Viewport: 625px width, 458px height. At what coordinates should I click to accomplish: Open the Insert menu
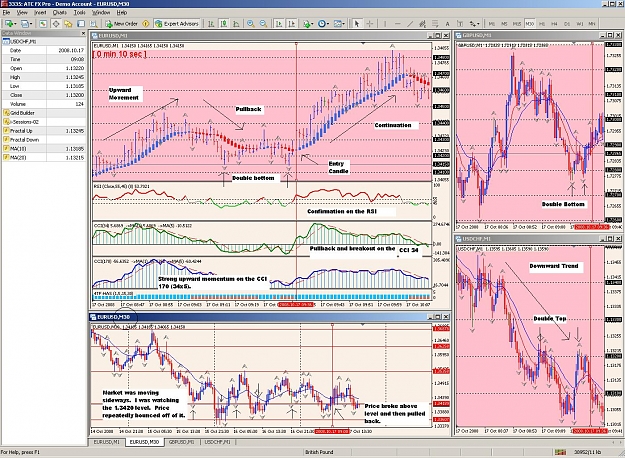(x=40, y=13)
